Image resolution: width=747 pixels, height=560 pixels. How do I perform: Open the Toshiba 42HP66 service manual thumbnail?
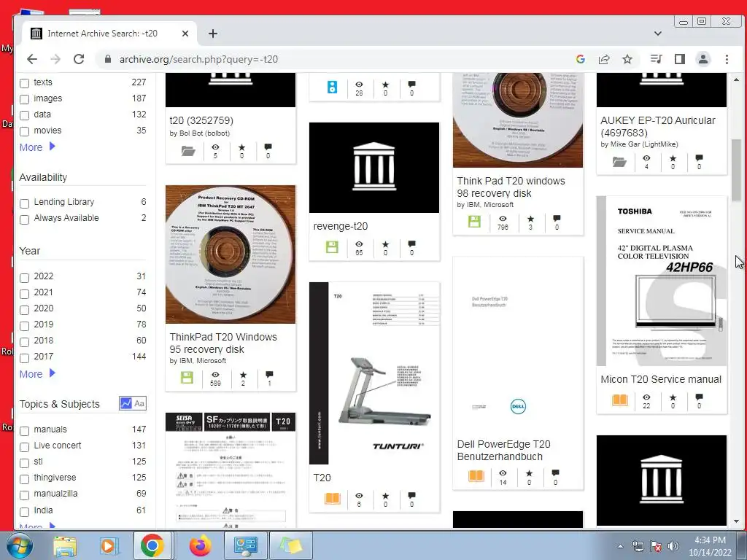(661, 281)
